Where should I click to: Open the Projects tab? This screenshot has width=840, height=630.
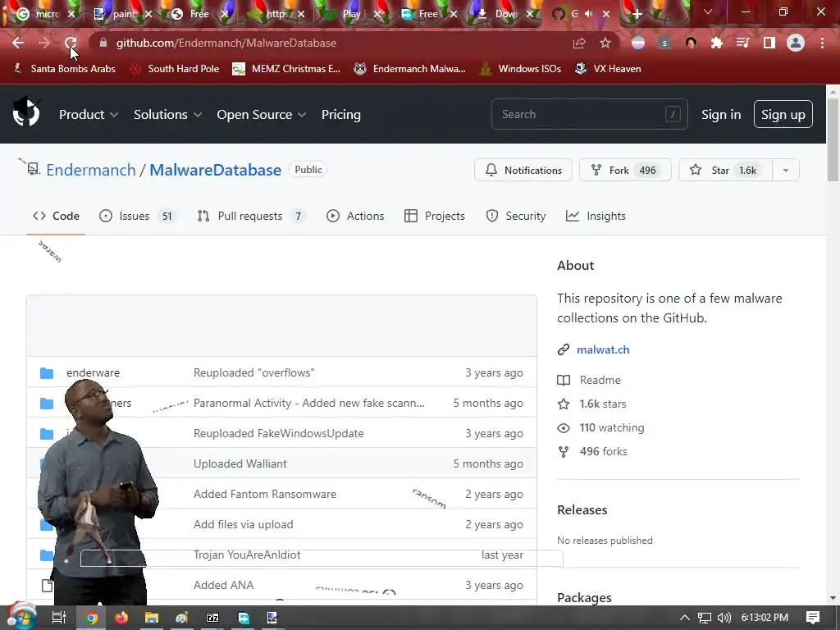tap(435, 216)
